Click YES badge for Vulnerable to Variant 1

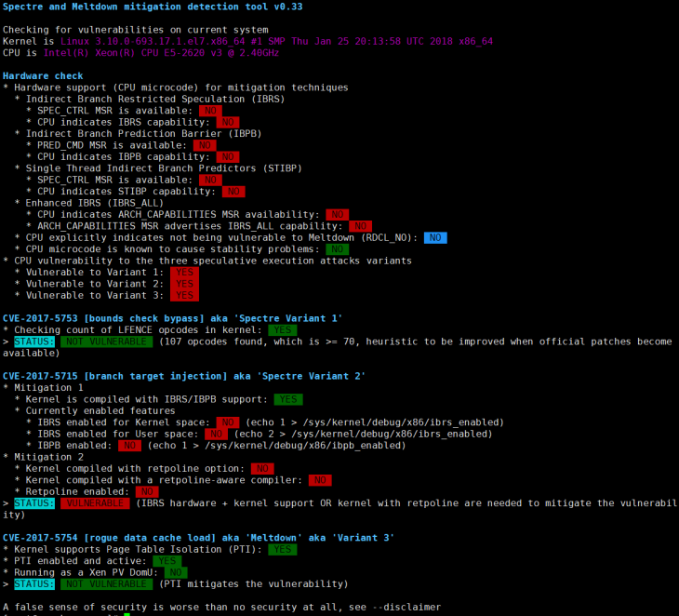184,272
